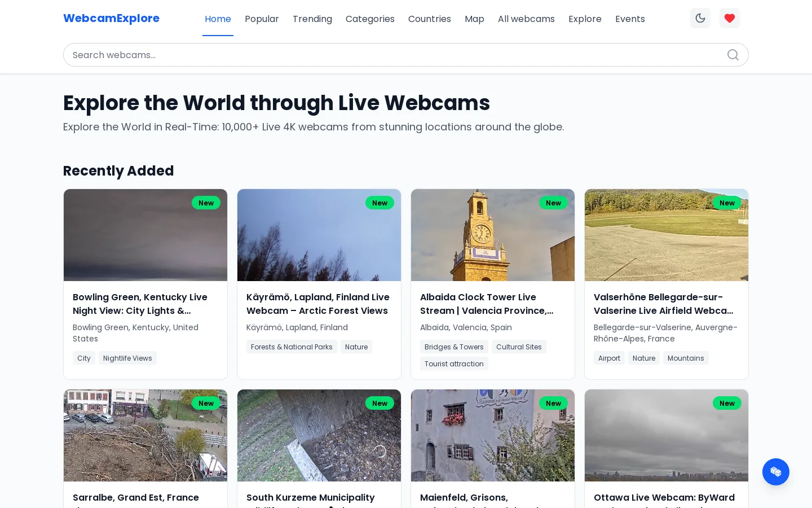Select the City tag
812x508 pixels.
[x=84, y=358]
